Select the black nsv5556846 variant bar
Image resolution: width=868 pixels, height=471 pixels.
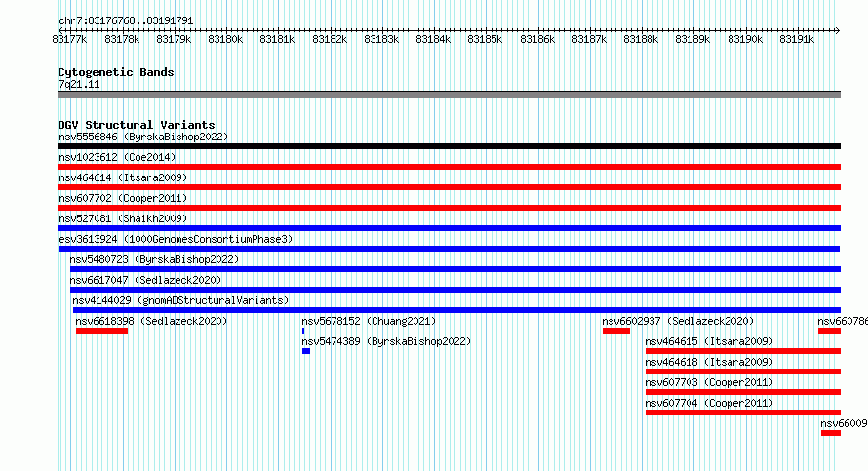[x=449, y=146]
